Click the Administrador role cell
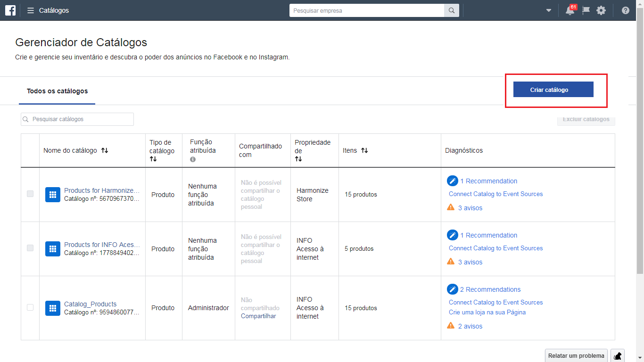The image size is (644, 362). pyautogui.click(x=208, y=308)
